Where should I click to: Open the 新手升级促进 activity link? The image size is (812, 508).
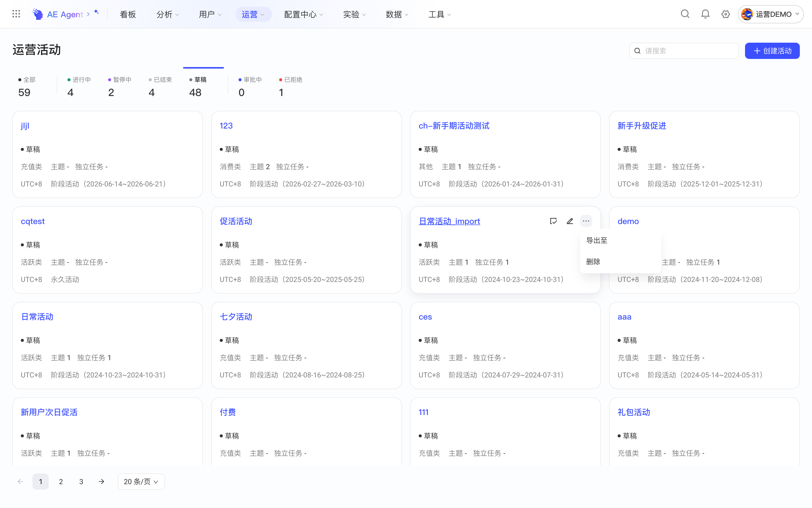[x=641, y=126]
